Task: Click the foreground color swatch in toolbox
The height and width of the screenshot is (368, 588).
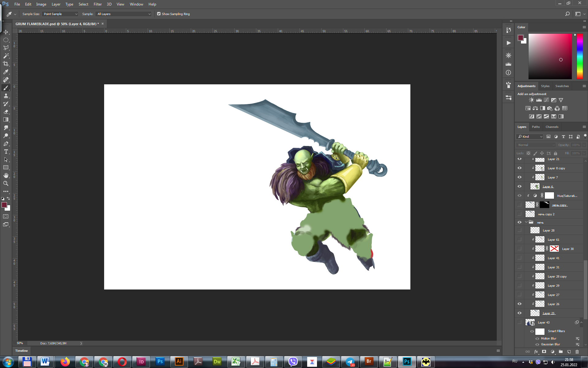Action: point(4,205)
